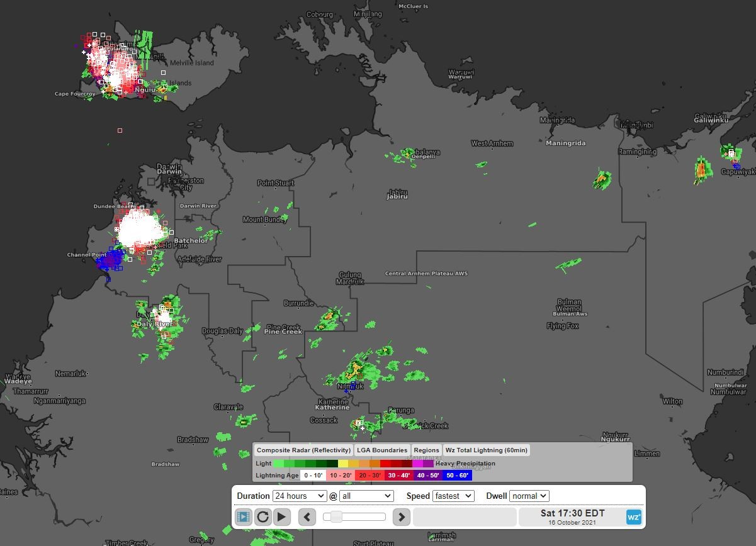Image resolution: width=756 pixels, height=546 pixels.
Task: Toggle the Regions overlay layer
Action: 426,450
